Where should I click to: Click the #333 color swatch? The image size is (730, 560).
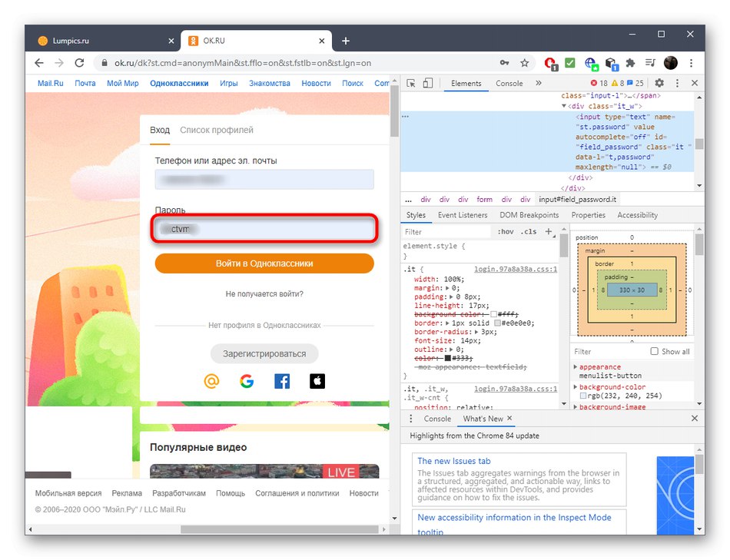447,358
